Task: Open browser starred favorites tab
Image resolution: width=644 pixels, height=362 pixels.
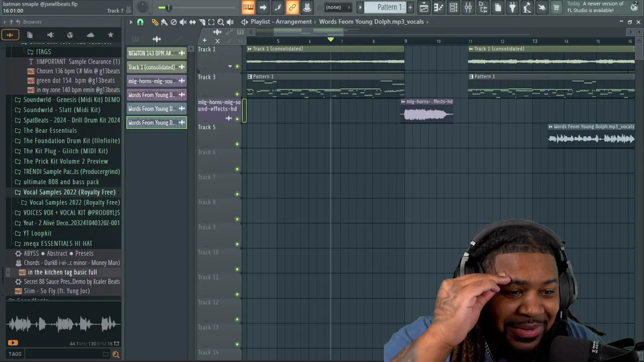Action: coord(111,35)
